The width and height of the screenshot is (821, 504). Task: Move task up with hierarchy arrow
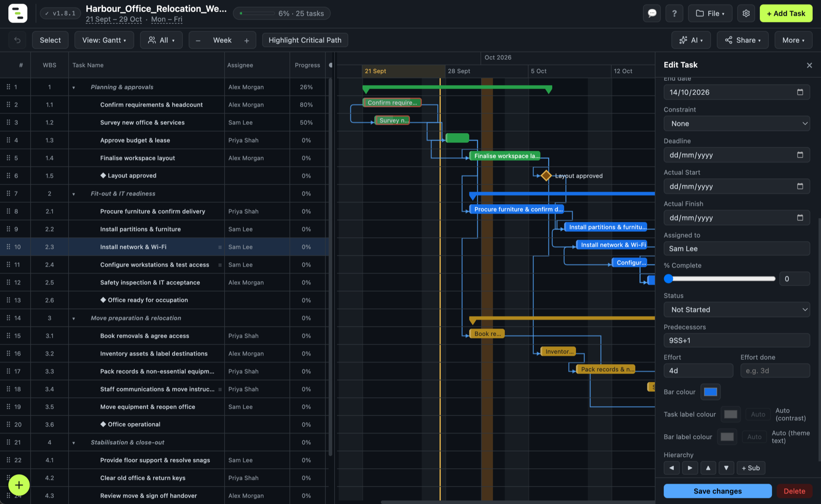point(708,468)
